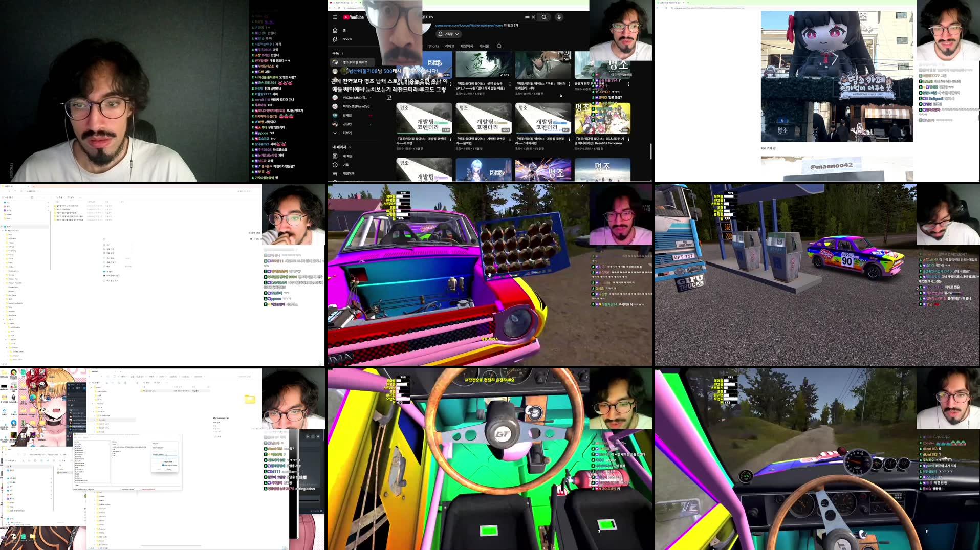Select Amistech folder in bottom explorer tree

tap(104, 420)
